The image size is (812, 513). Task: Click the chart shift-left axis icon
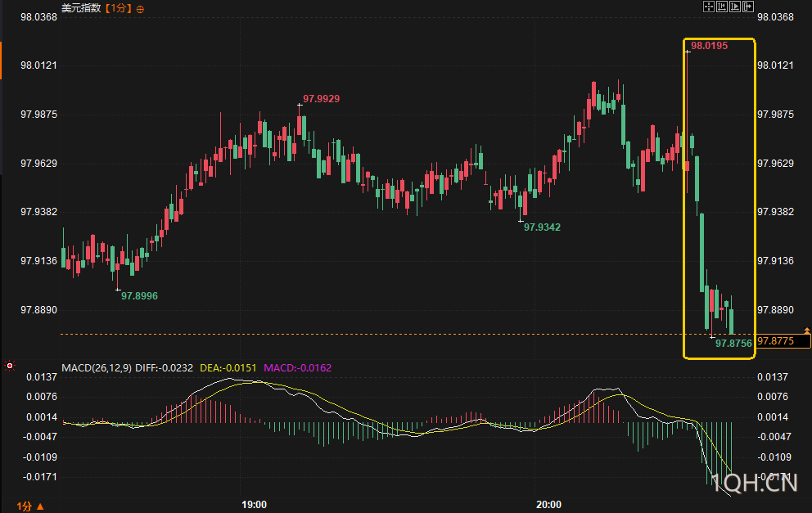[722, 7]
